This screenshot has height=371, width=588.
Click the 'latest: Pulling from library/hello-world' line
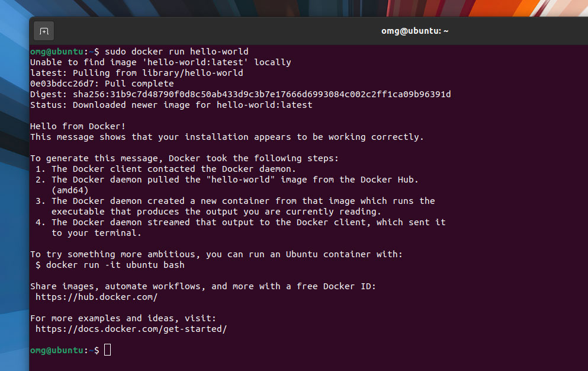pyautogui.click(x=137, y=73)
